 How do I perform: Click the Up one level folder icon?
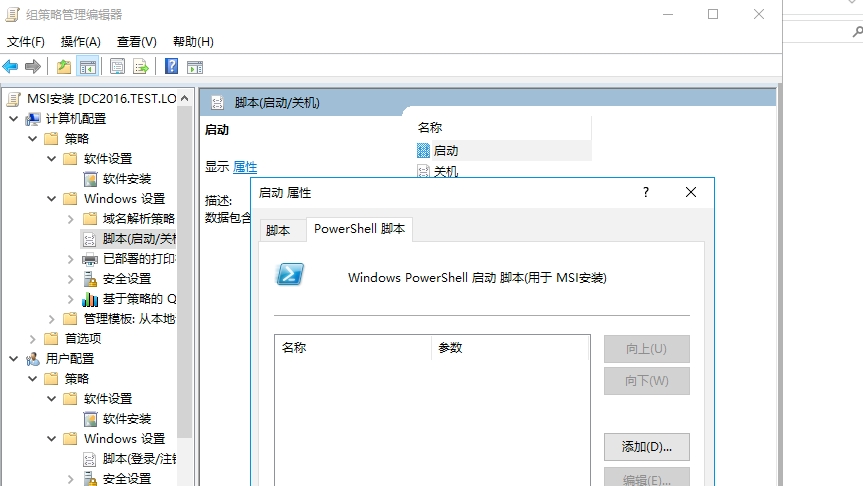coord(64,67)
